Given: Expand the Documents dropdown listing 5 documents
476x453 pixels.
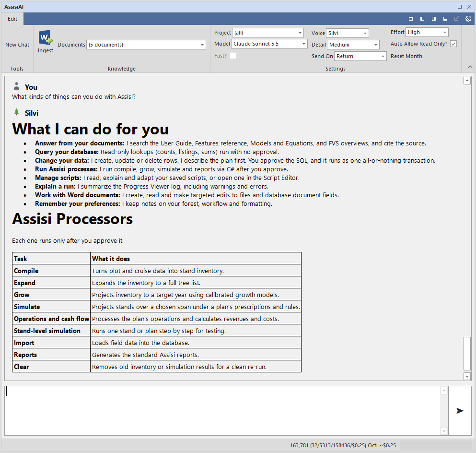Looking at the screenshot, I should coord(146,45).
